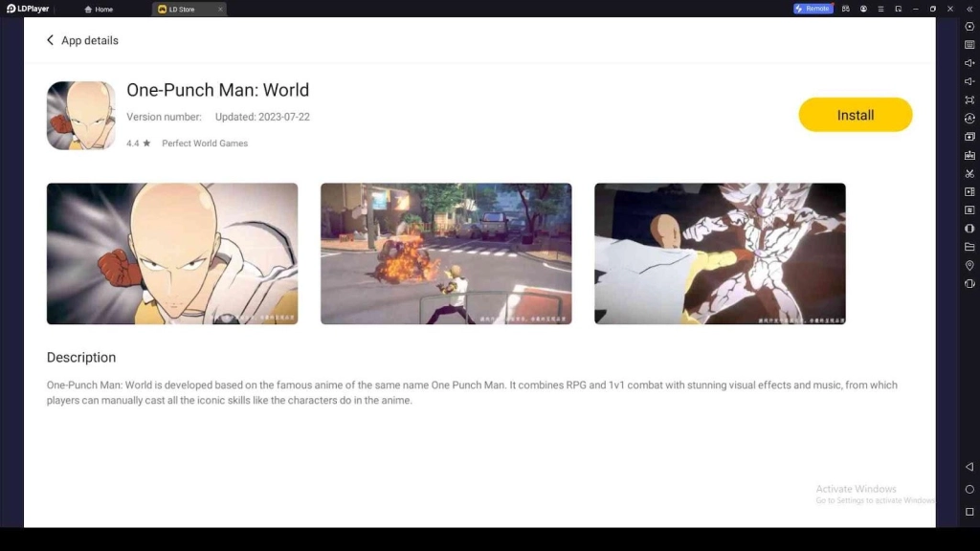Viewport: 980px width, 551px height.
Task: Open the virtual location pin icon
Action: pos(969,266)
